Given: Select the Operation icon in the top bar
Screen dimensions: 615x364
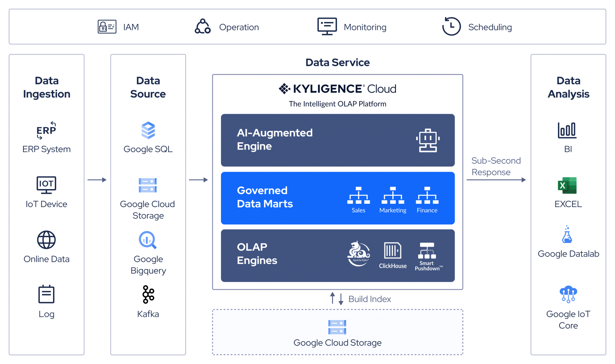Looking at the screenshot, I should [202, 26].
